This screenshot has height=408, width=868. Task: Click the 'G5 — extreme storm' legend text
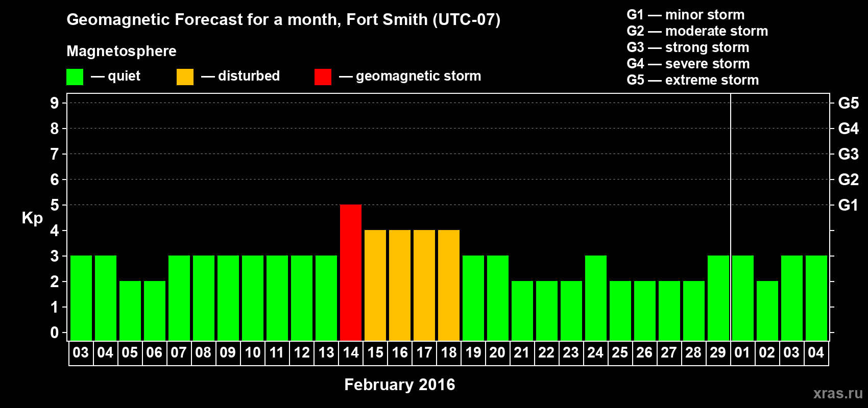pos(693,80)
